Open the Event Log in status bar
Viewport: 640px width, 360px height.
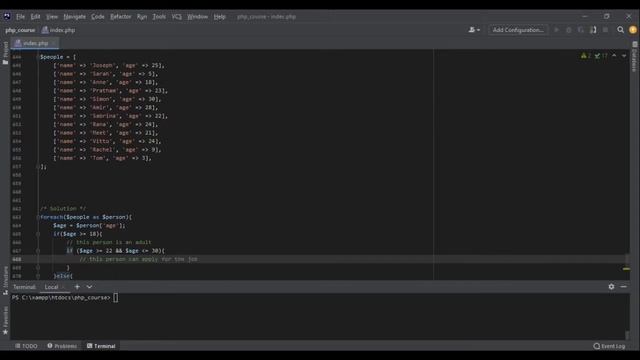coord(609,346)
